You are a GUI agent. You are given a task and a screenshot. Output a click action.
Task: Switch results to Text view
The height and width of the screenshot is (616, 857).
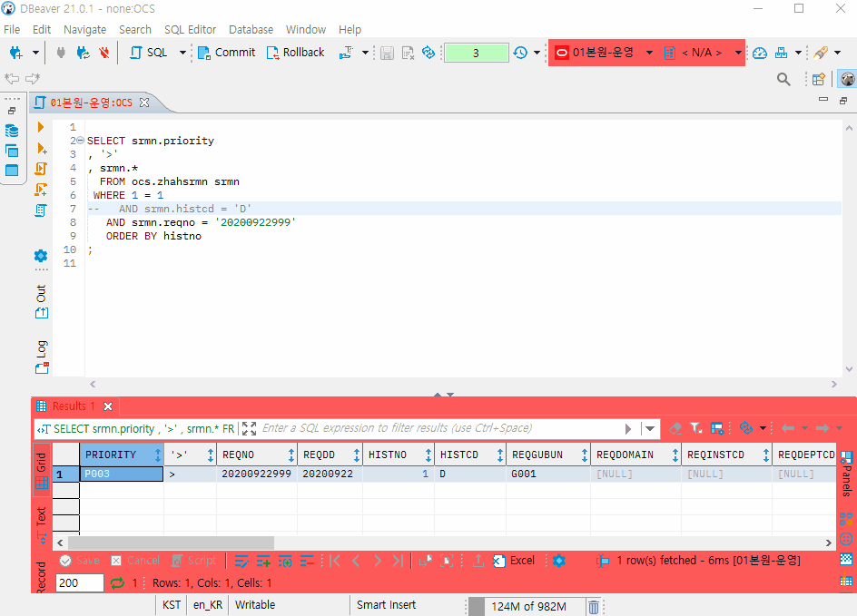pyautogui.click(x=42, y=523)
